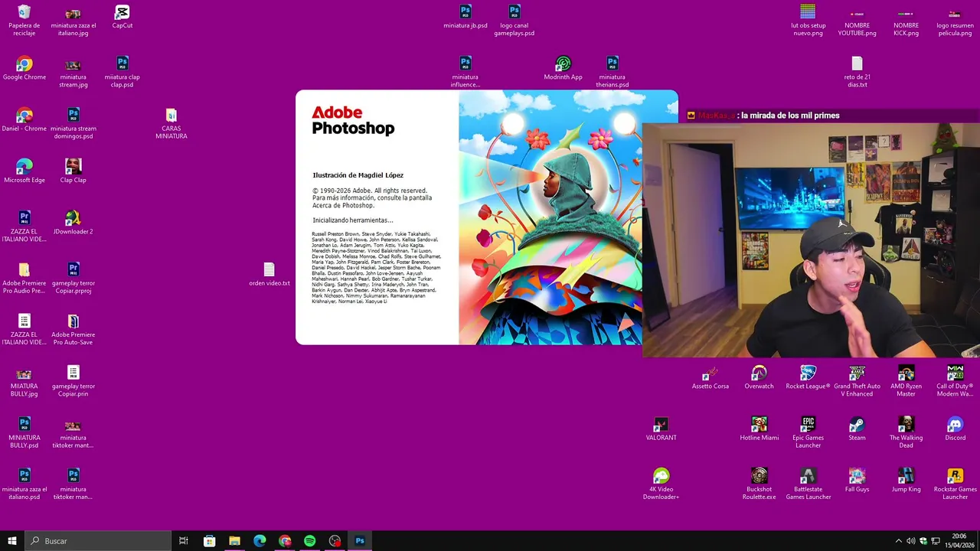Select the miniatura clap clap.psd file
The height and width of the screenshot is (551, 980).
[122, 72]
